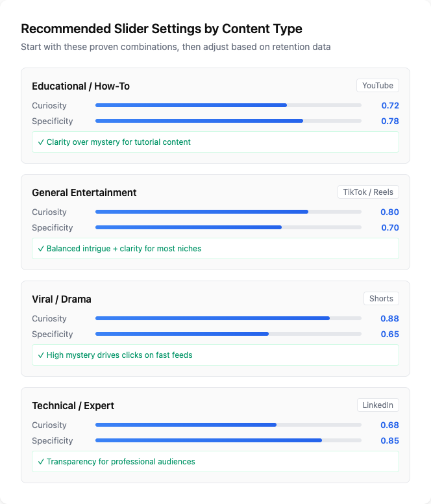Screen dimensions: 431x504
Task: Click the checkmark icon beside 'Transparency for professional'
Action: pyautogui.click(x=41, y=462)
